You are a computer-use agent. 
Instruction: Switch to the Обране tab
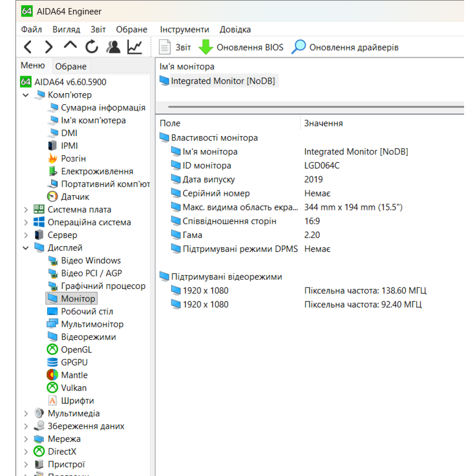click(71, 66)
